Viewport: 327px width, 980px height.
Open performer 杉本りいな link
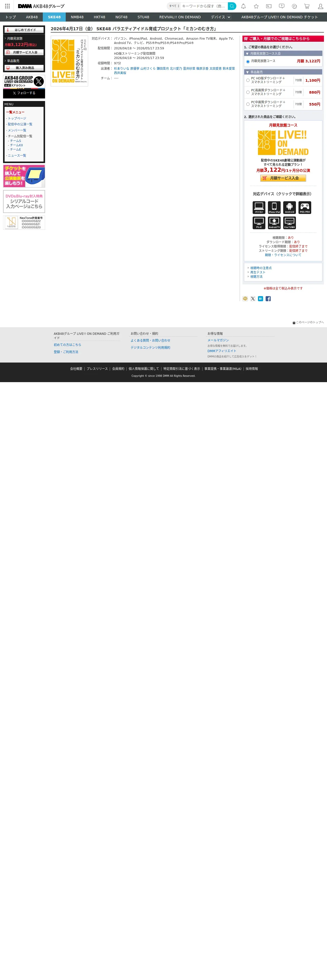click(121, 68)
